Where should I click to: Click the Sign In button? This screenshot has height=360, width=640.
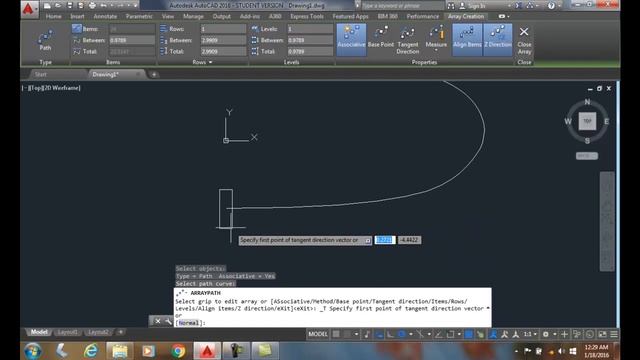coord(473,6)
